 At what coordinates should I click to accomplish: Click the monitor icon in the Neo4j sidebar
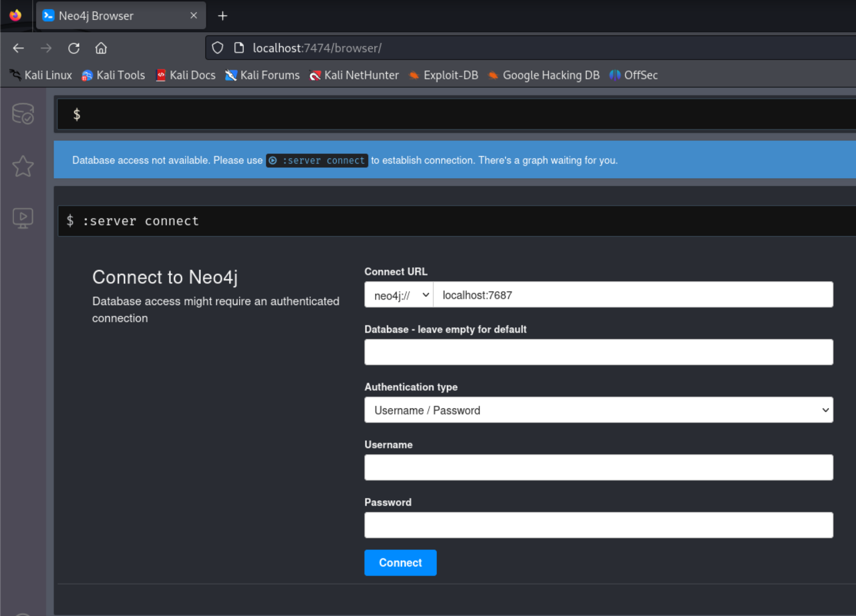[22, 218]
